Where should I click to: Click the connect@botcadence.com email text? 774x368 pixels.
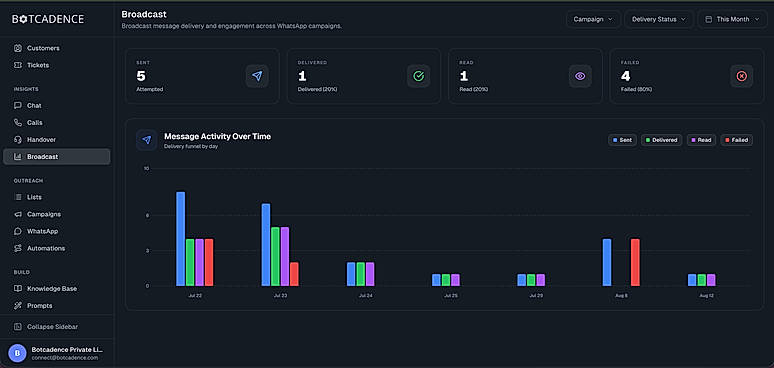(65, 358)
